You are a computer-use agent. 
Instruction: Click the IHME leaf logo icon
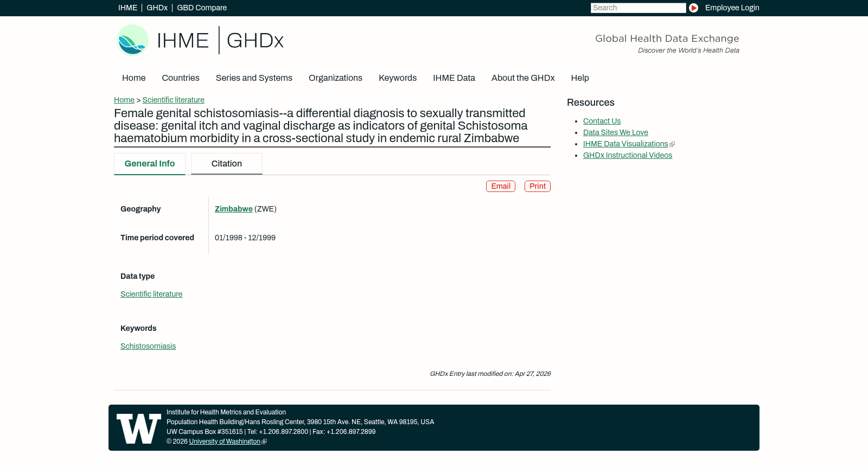coord(132,40)
